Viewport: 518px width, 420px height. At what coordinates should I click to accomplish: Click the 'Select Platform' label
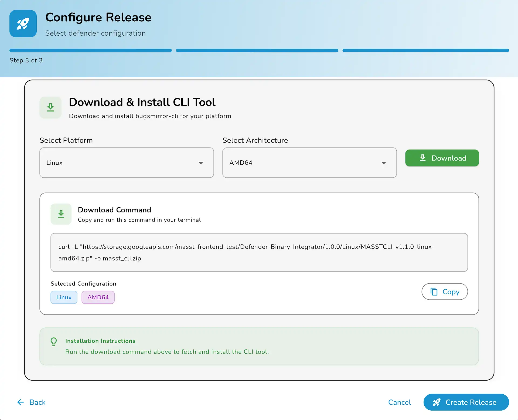(x=66, y=140)
